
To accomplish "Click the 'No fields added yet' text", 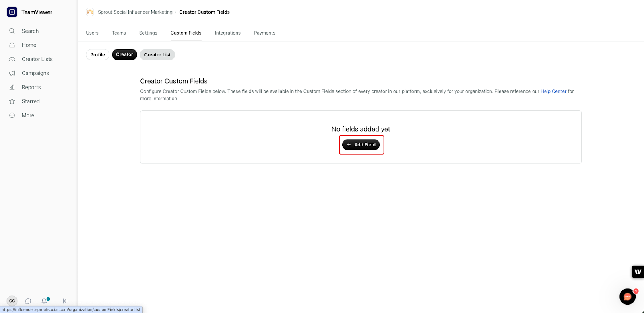I will (361, 129).
